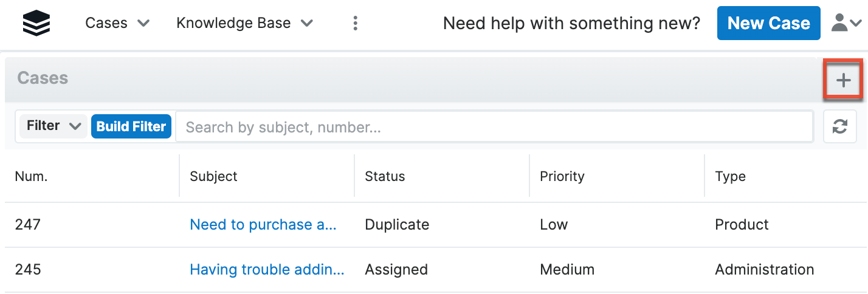Viewport: 868px width, 294px height.
Task: Click the stacked layers logo icon
Action: 36,24
